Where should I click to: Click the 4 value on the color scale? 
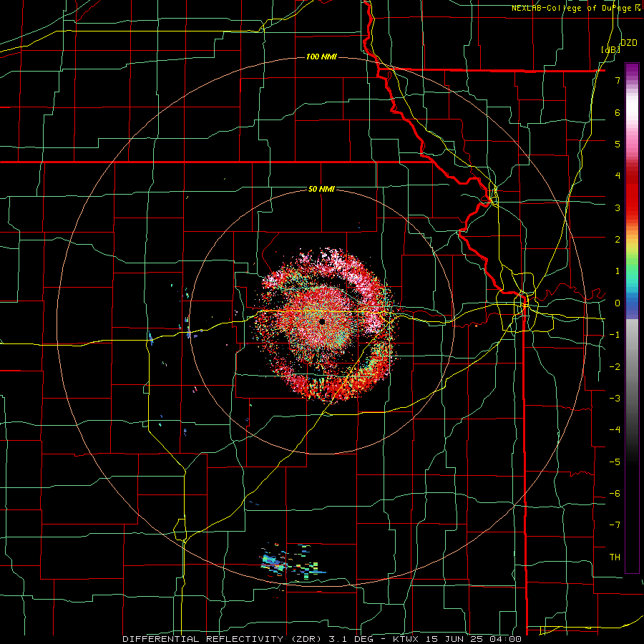(618, 176)
